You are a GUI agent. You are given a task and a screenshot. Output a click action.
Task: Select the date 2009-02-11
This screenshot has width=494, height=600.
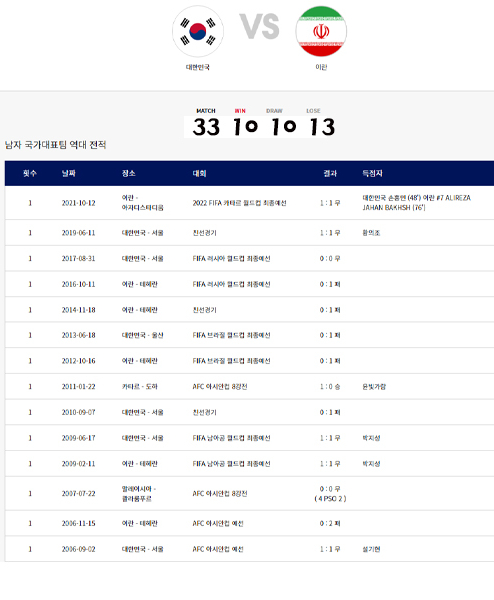point(78,464)
